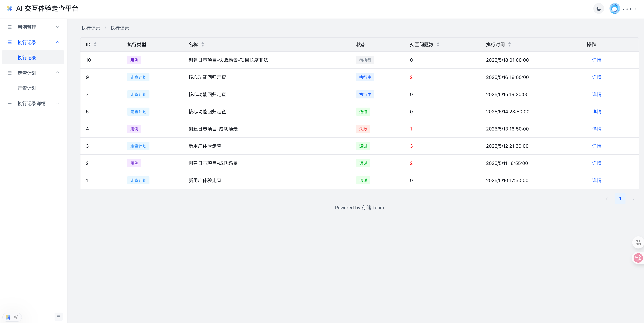The height and width of the screenshot is (323, 644).
Task: Click the 执行中 tag in row 7
Action: [x=365, y=94]
